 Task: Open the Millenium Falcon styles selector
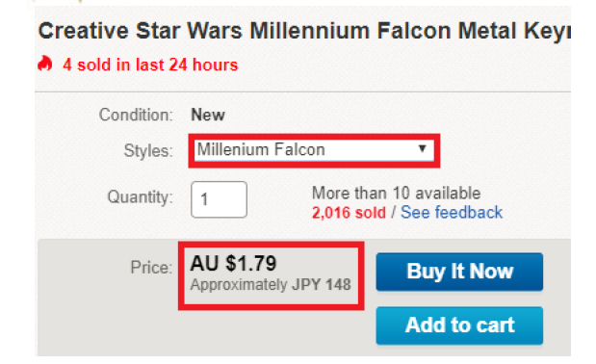314,150
